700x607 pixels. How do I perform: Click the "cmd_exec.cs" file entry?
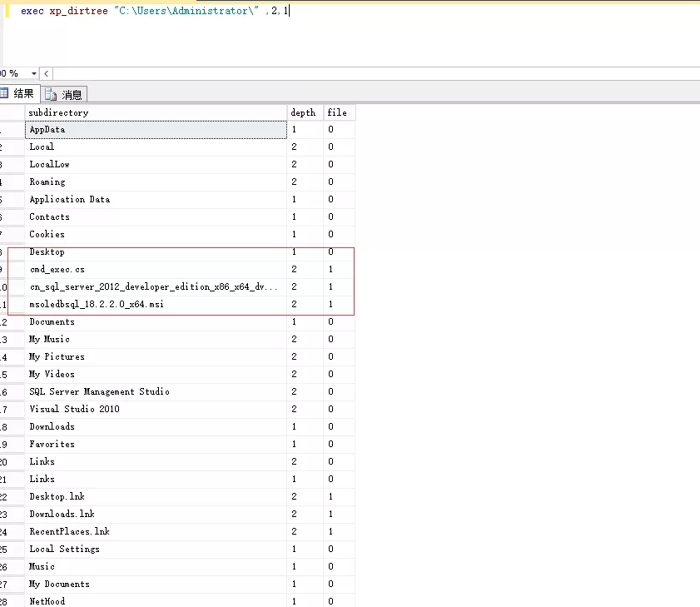tap(156, 269)
